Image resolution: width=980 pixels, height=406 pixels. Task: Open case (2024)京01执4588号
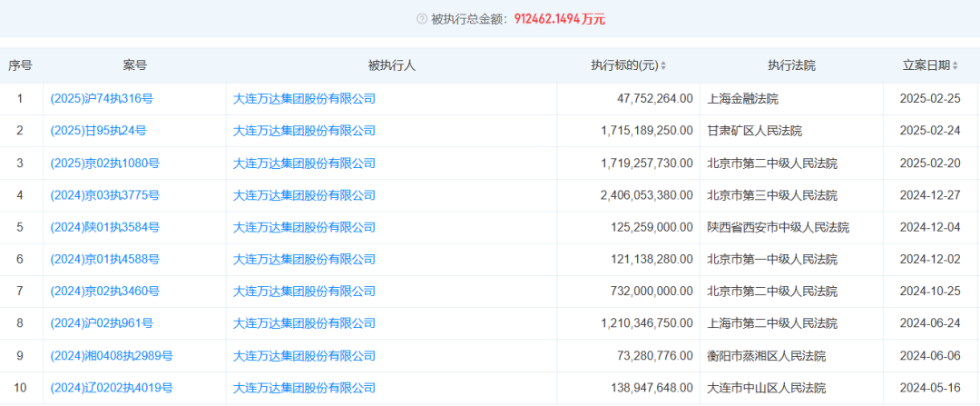coord(104,260)
